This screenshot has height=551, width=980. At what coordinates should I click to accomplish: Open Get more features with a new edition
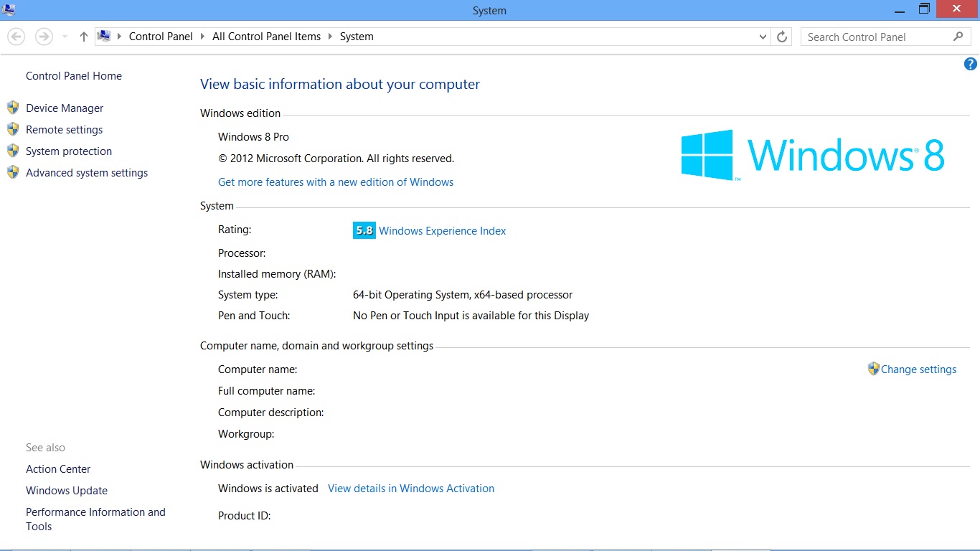coord(336,182)
